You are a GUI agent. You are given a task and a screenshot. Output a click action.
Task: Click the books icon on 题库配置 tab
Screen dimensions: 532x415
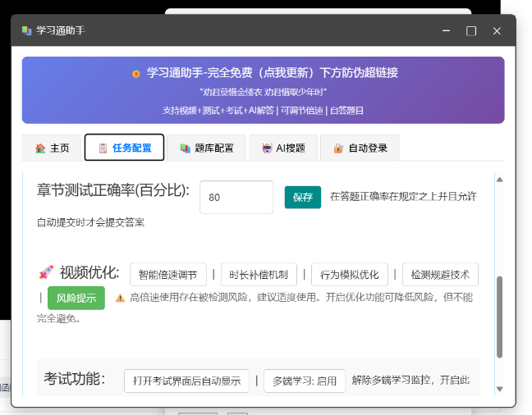(x=185, y=148)
